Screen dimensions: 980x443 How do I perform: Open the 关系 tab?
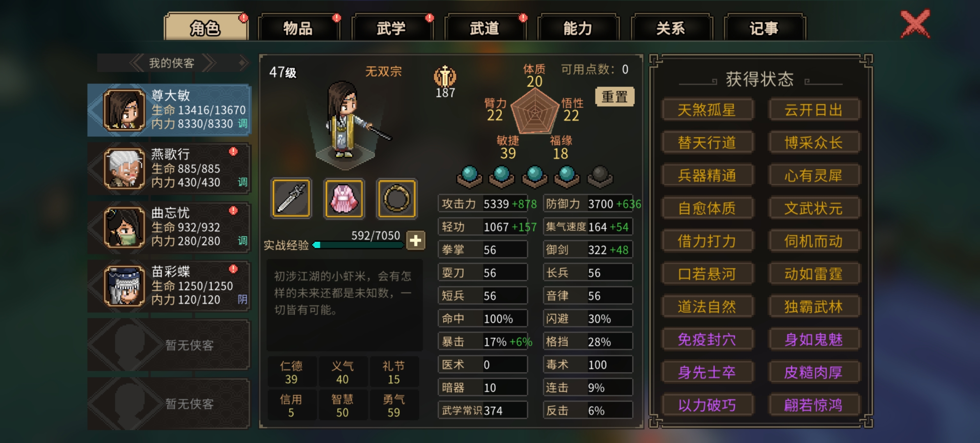pyautogui.click(x=671, y=28)
